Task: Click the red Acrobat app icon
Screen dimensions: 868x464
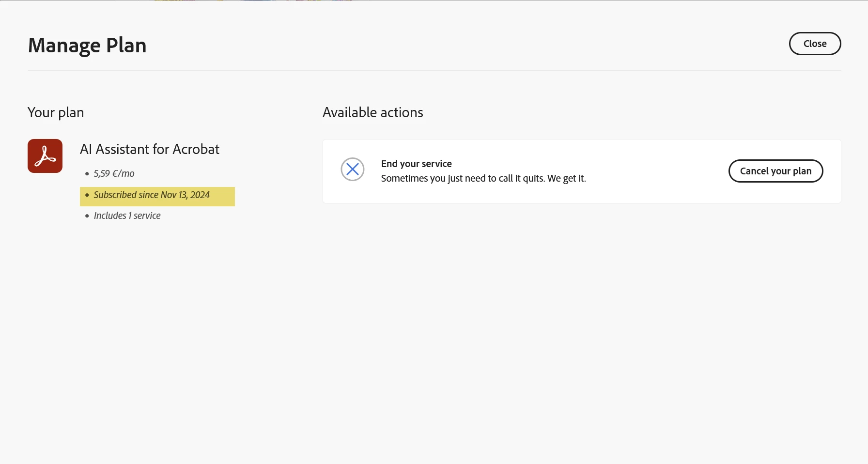Action: pos(45,156)
